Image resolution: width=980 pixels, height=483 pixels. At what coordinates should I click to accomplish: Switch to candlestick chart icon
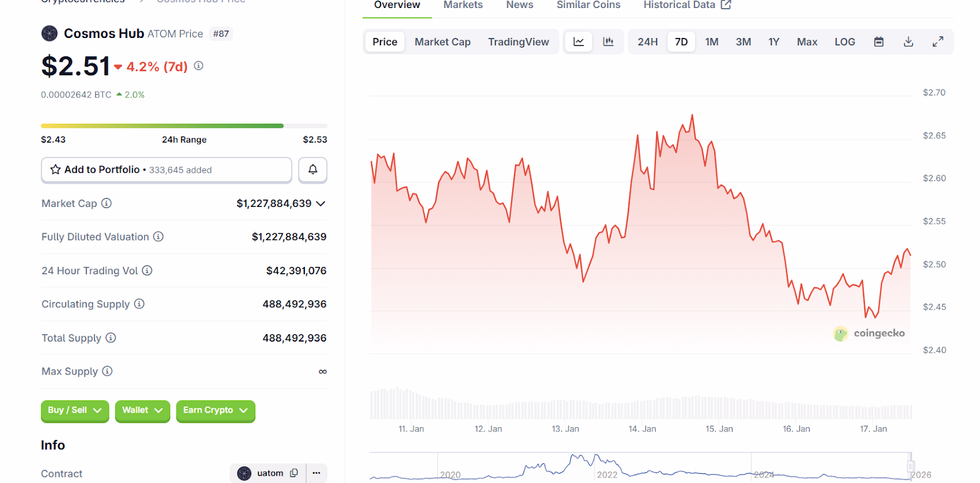608,42
